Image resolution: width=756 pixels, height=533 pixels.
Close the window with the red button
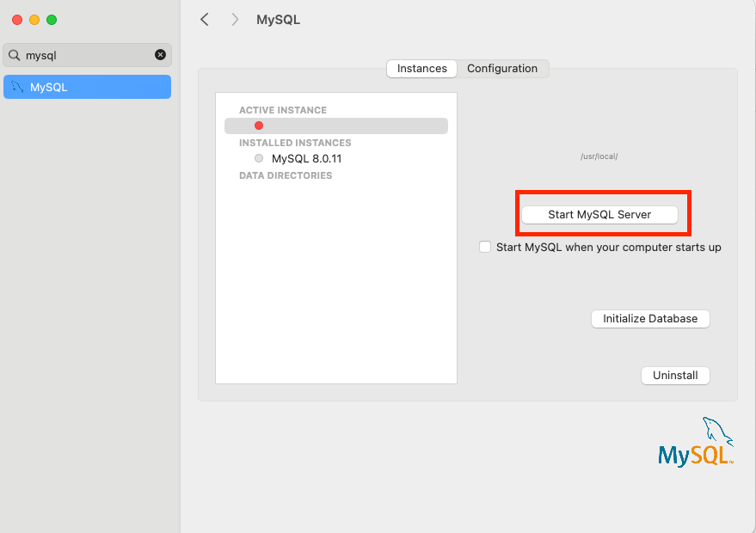click(17, 20)
